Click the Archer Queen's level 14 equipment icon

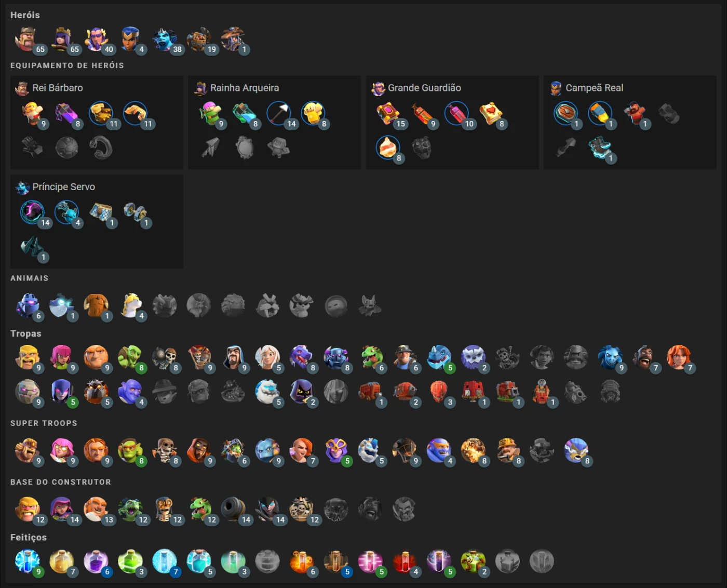point(280,114)
